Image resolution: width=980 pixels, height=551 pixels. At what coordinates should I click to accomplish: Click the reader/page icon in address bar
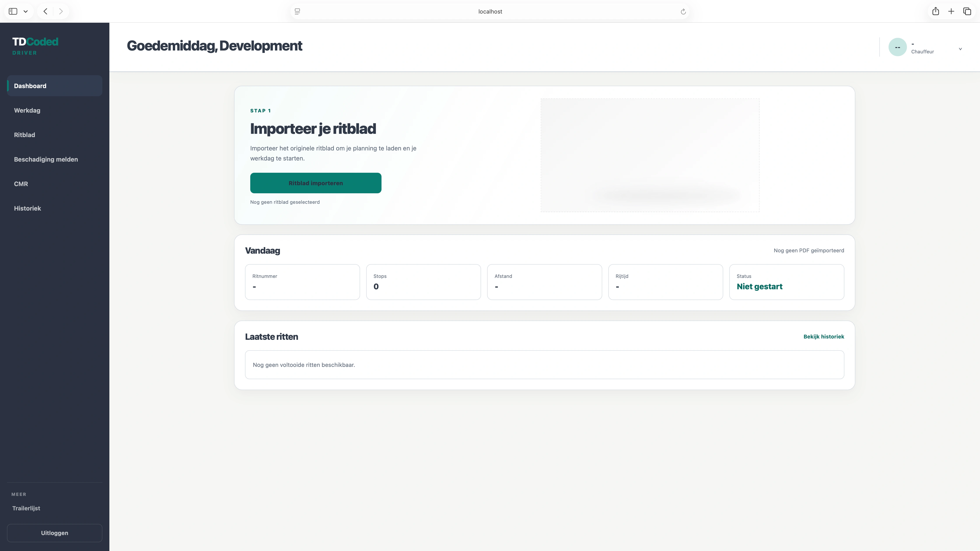(x=297, y=11)
